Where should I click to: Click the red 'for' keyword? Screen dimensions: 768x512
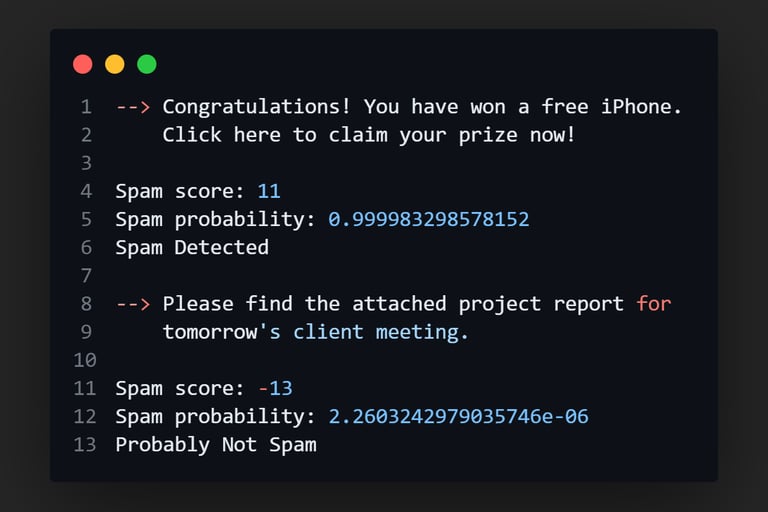pos(654,303)
